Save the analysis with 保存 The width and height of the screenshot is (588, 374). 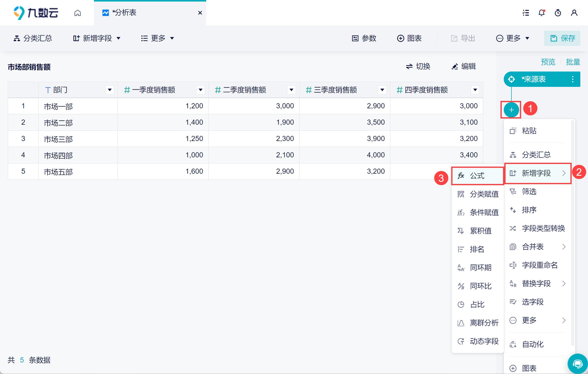562,38
